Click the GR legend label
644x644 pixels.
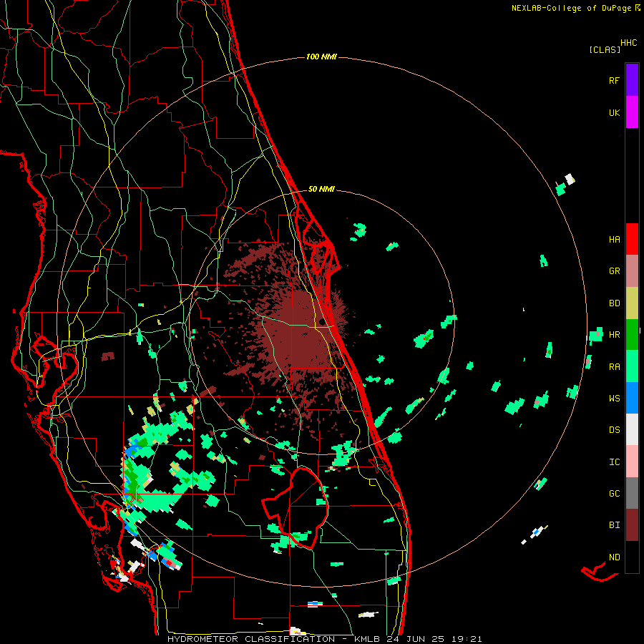[x=614, y=271]
